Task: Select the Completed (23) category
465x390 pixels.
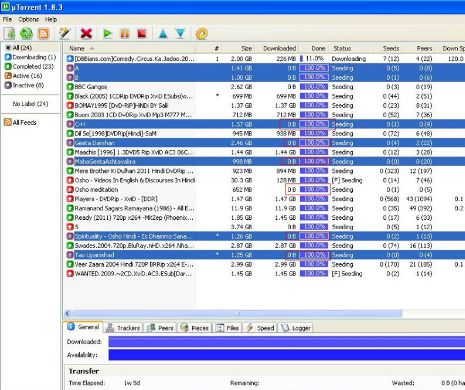Action: (29, 66)
